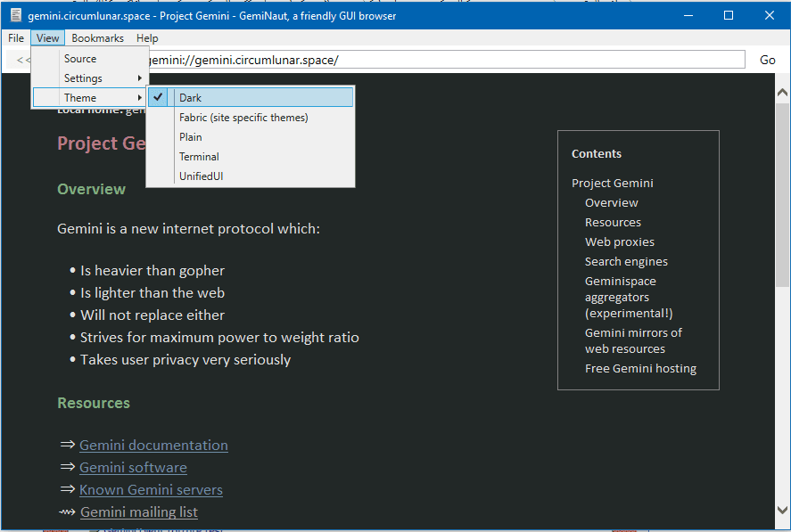Select the Fabric site specific theme
This screenshot has height=532, width=791.
(x=243, y=118)
